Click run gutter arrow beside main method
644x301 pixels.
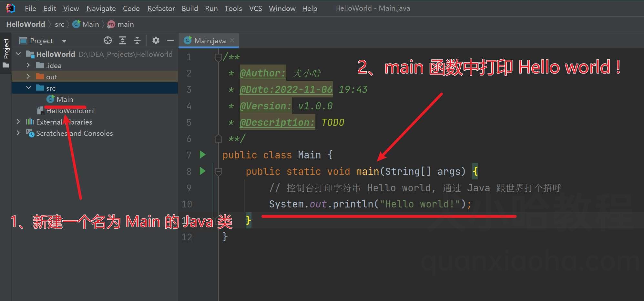[x=202, y=171]
